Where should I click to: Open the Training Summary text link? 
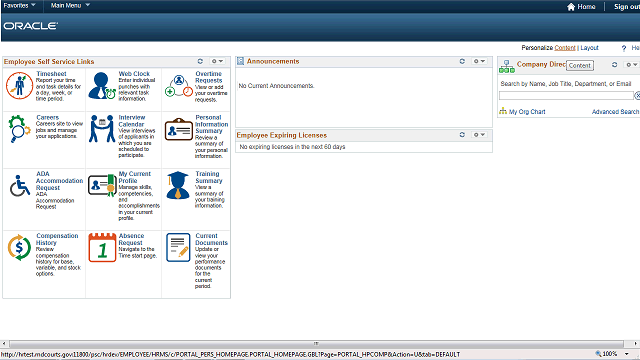tap(209, 177)
